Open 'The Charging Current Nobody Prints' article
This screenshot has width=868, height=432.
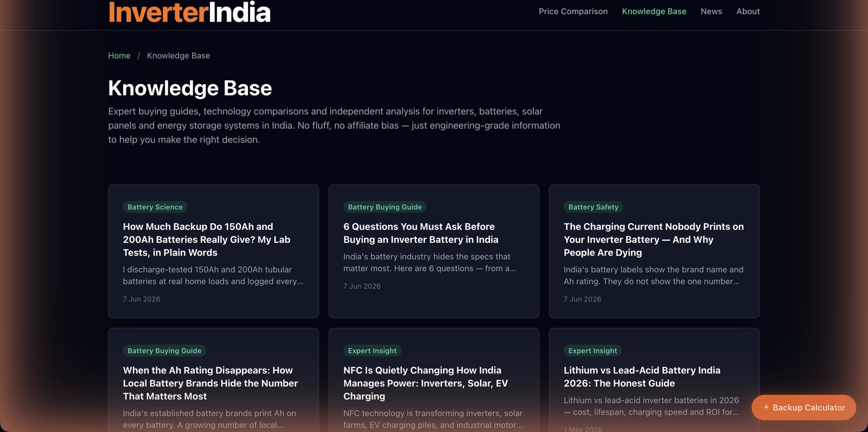point(654,239)
